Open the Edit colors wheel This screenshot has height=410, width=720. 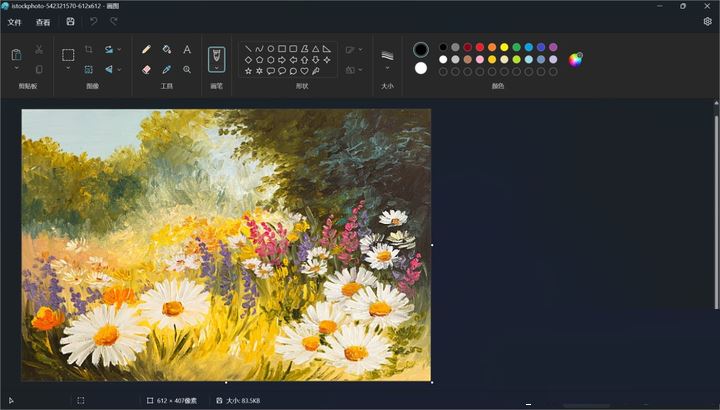click(575, 59)
